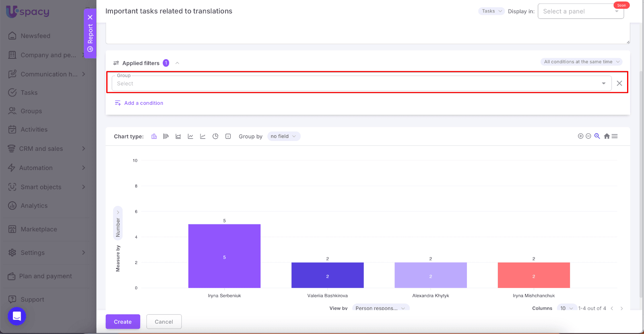Go to Marketplace in the sidebar
This screenshot has width=644, height=334.
click(39, 229)
